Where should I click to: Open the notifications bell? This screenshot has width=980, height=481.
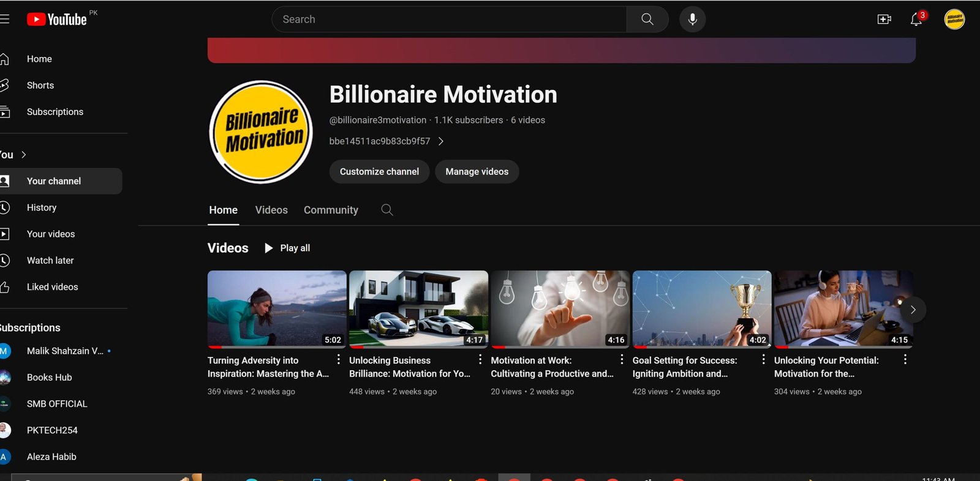[916, 19]
